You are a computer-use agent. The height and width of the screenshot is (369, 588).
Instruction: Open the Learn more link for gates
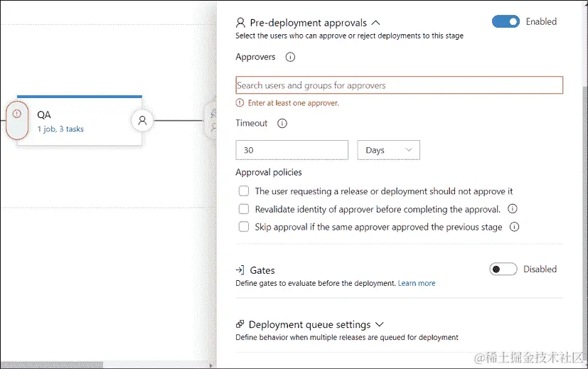417,283
